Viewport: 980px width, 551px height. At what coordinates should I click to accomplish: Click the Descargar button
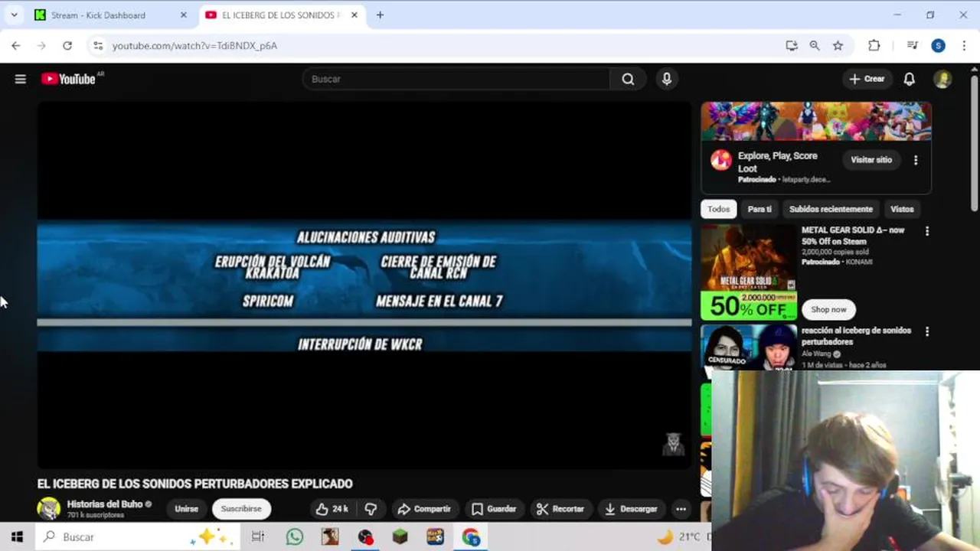(631, 509)
